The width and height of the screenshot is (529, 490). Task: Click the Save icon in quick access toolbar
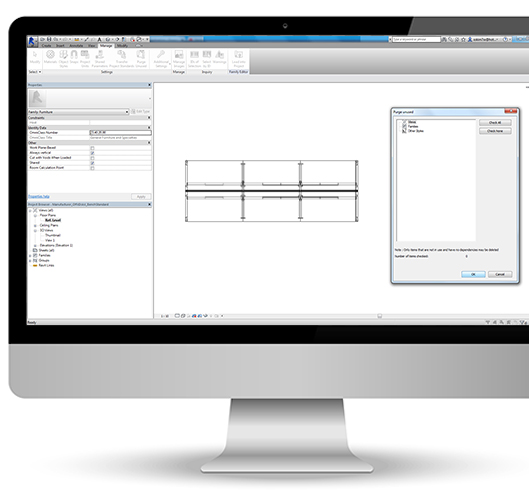click(49, 39)
